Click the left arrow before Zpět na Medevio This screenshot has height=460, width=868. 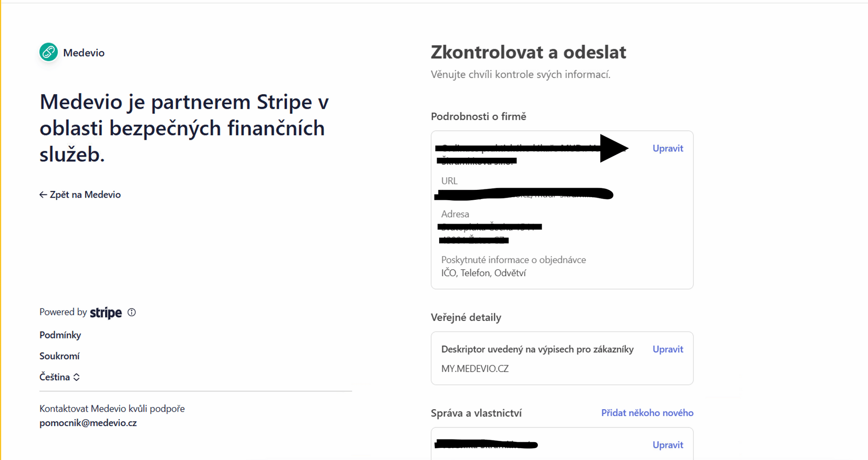click(43, 195)
